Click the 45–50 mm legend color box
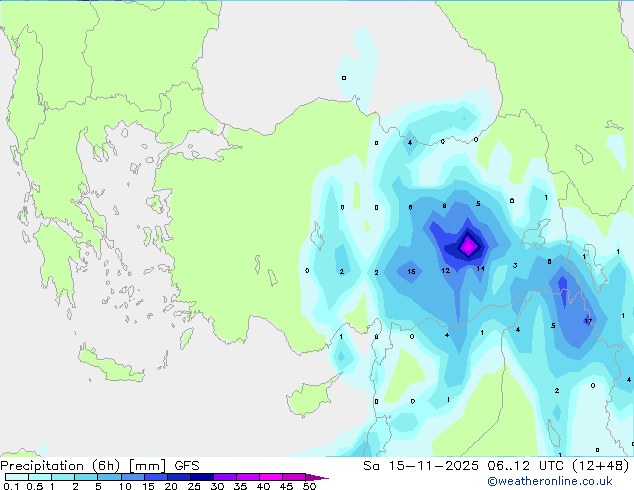 tap(294, 477)
